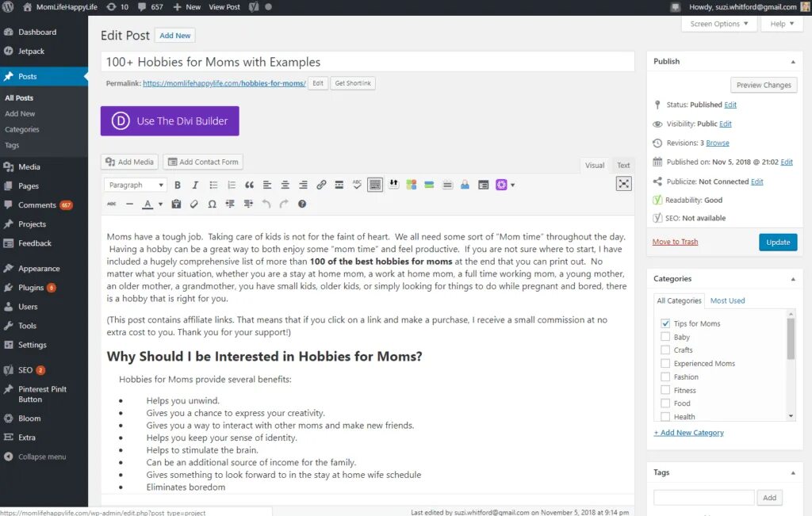
Task: Select the Most Used categories tab
Action: coord(727,300)
